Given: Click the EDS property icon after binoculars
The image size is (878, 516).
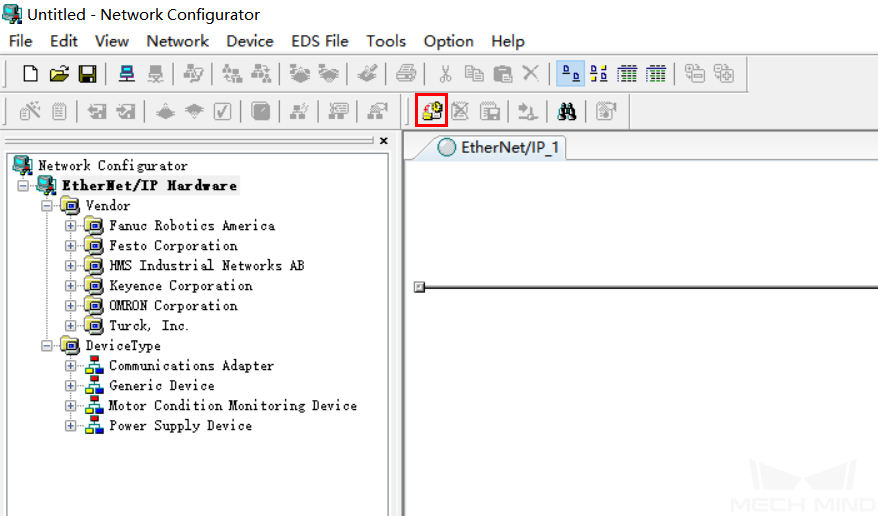Looking at the screenshot, I should tap(606, 111).
